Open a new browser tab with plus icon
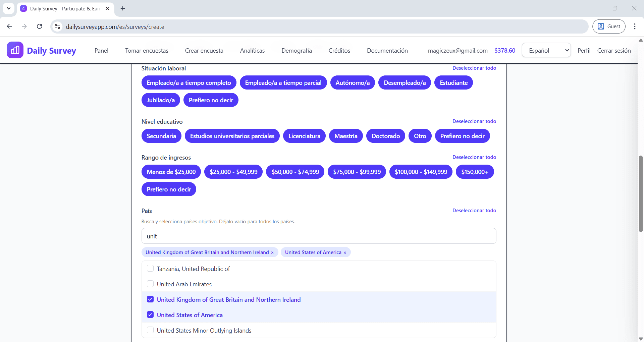 pyautogui.click(x=123, y=8)
